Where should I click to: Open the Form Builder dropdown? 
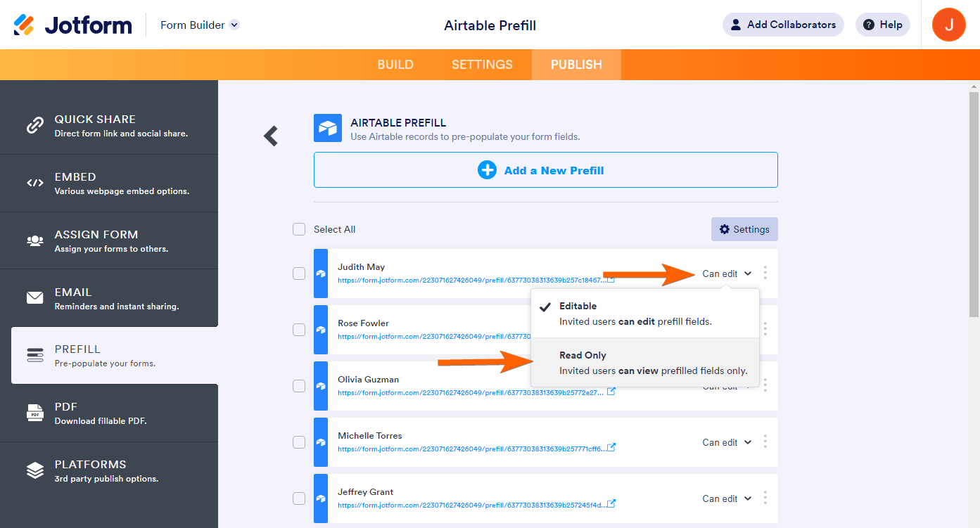pyautogui.click(x=200, y=25)
